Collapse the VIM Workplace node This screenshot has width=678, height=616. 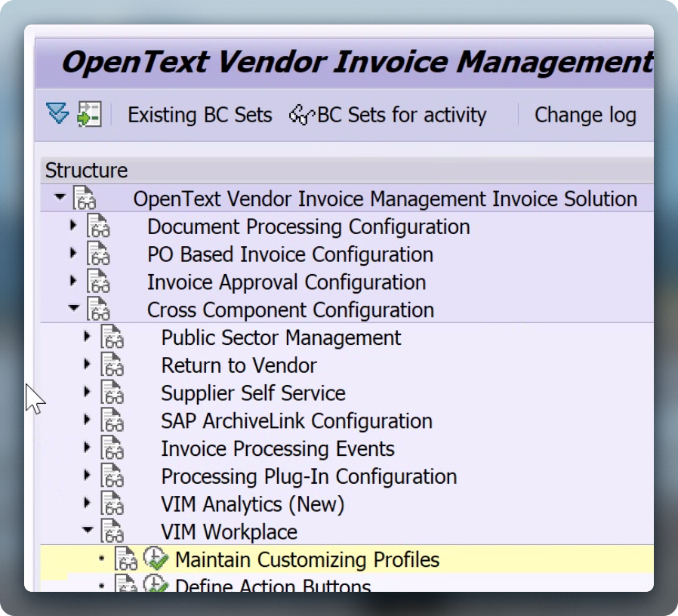tap(88, 529)
